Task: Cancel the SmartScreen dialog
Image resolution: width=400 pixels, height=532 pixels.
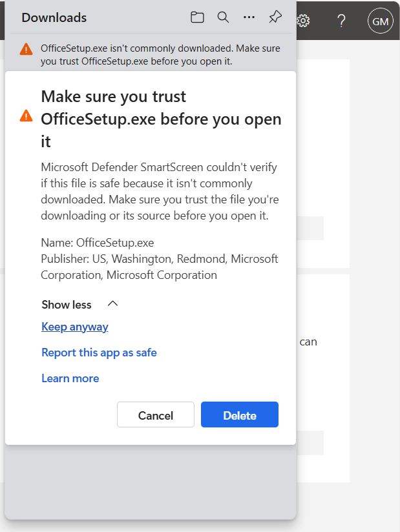Action: point(156,414)
